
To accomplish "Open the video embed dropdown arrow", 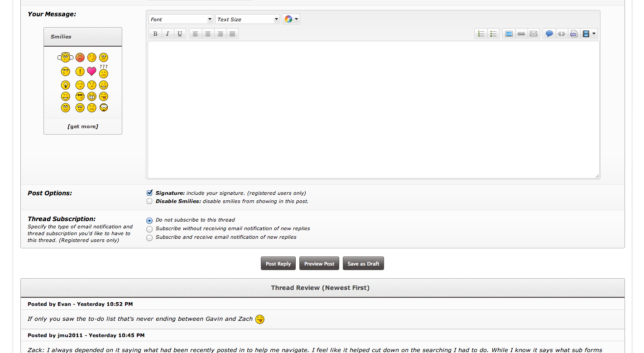I will pyautogui.click(x=594, y=34).
